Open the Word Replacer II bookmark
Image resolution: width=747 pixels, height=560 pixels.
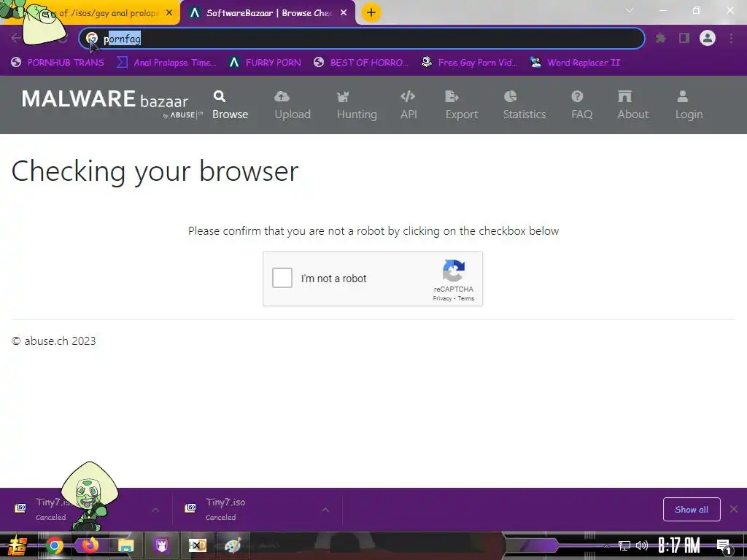click(576, 63)
